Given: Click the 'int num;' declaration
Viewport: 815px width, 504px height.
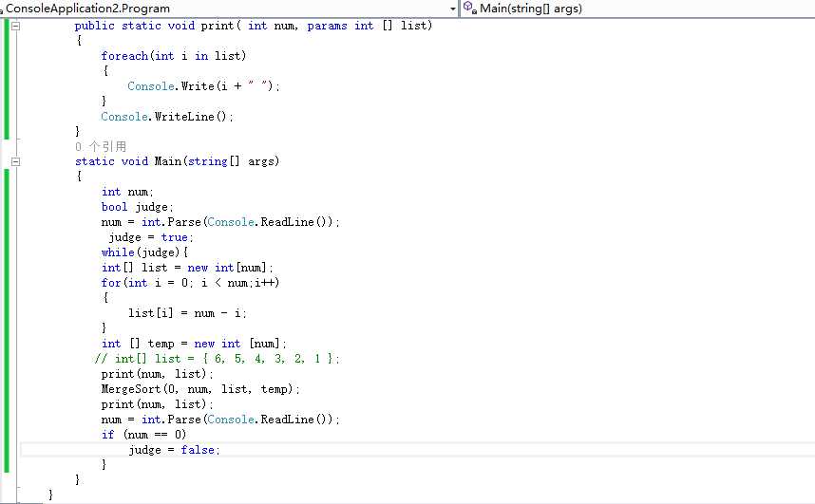Looking at the screenshot, I should tap(127, 193).
